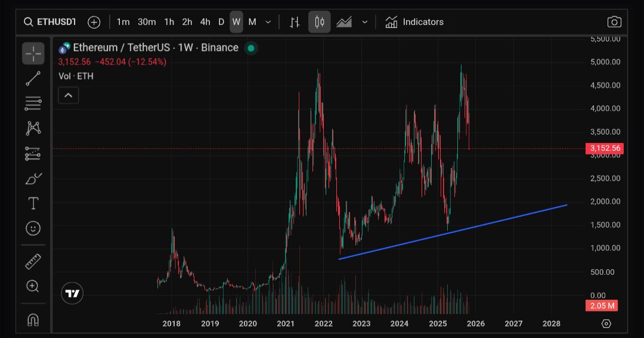
Task: Switch to the 2h timeframe
Action: coord(187,22)
